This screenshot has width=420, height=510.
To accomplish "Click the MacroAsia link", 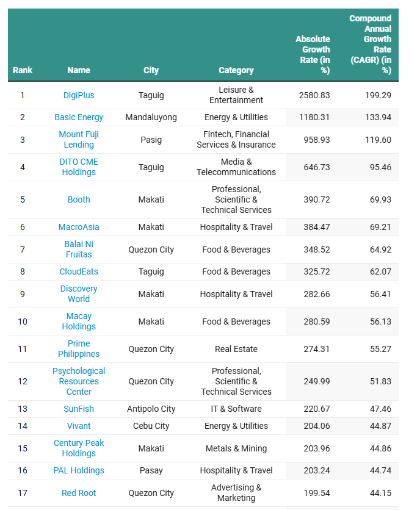I will tap(79, 227).
